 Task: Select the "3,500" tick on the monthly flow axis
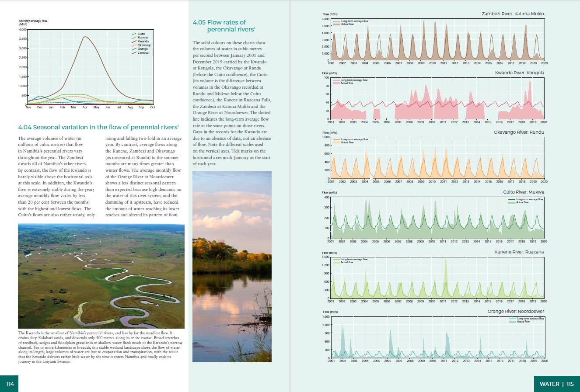tap(23, 39)
